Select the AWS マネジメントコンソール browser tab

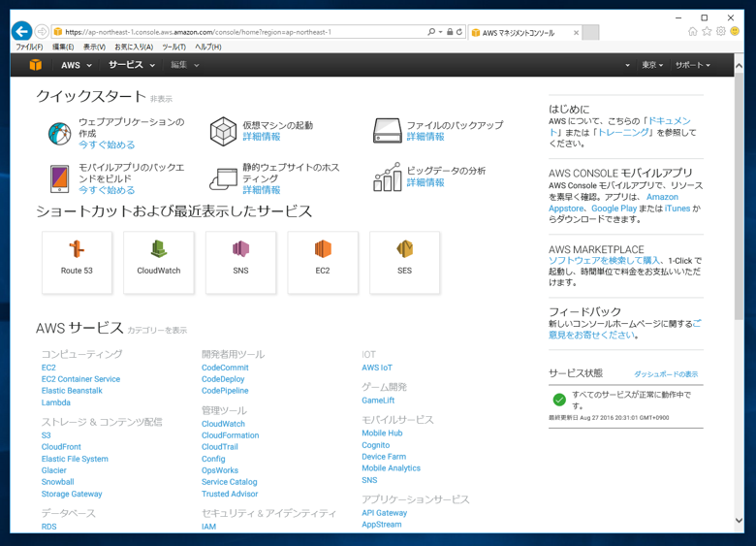click(x=524, y=33)
